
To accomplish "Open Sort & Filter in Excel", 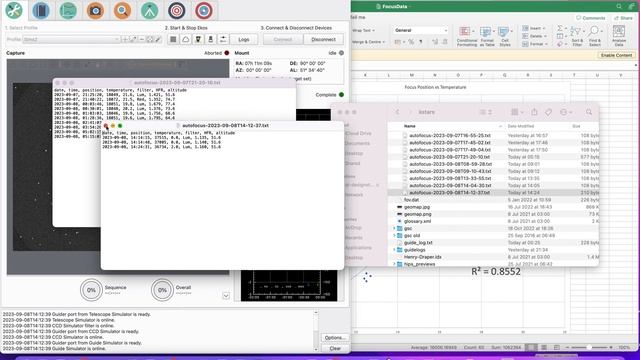I will [577, 36].
